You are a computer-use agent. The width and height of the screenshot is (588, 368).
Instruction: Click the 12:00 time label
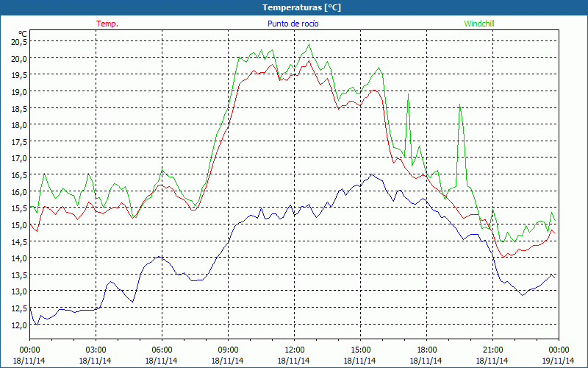[295, 350]
